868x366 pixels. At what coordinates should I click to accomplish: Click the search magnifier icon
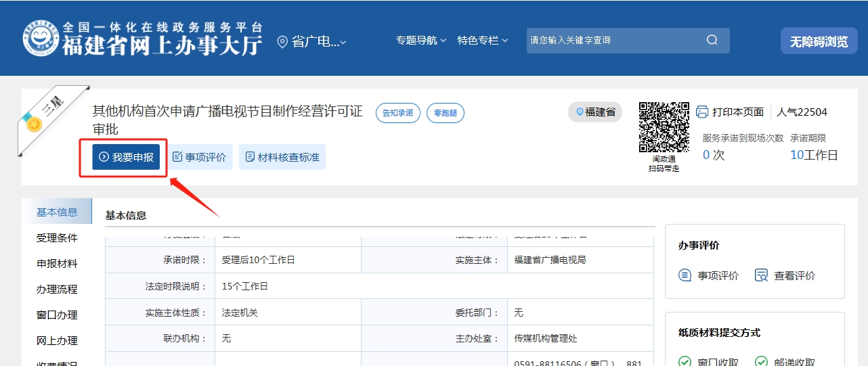[712, 40]
